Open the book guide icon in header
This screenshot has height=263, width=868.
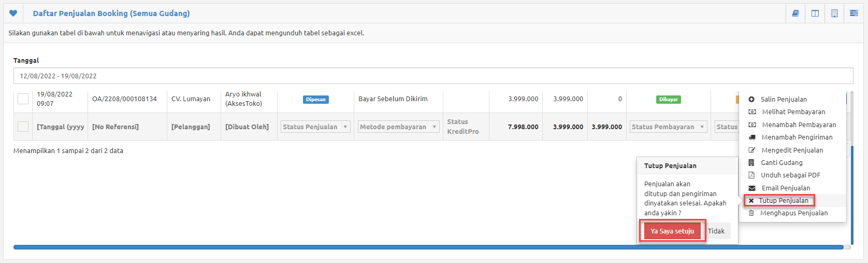pyautogui.click(x=795, y=13)
